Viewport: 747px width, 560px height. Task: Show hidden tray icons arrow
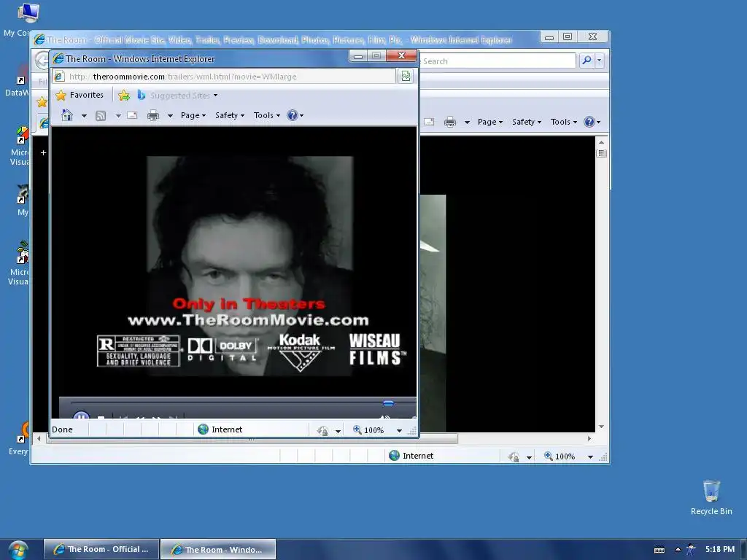click(x=678, y=550)
